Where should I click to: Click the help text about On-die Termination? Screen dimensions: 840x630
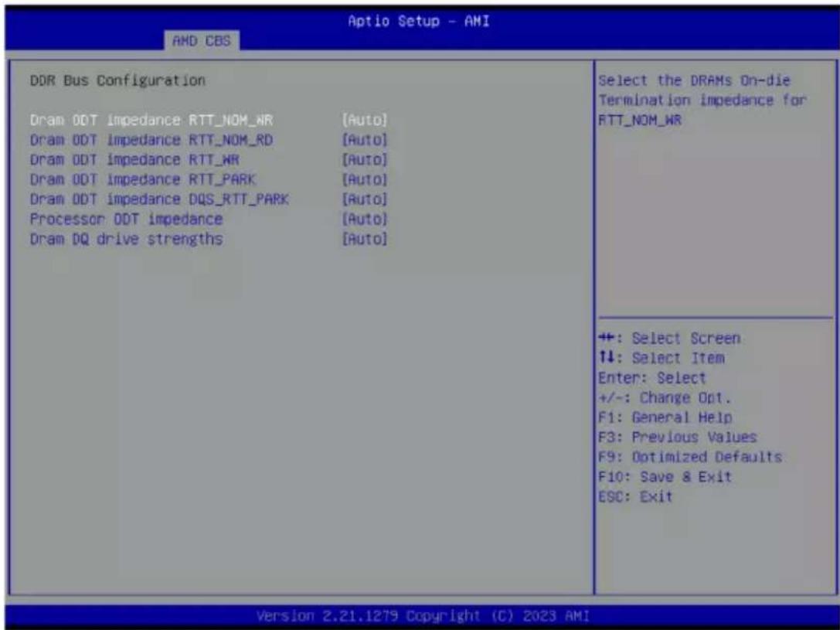[x=702, y=100]
